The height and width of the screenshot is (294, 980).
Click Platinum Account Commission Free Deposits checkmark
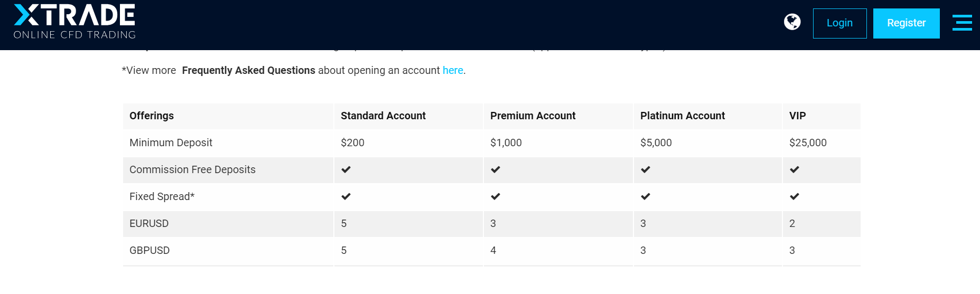click(x=646, y=169)
